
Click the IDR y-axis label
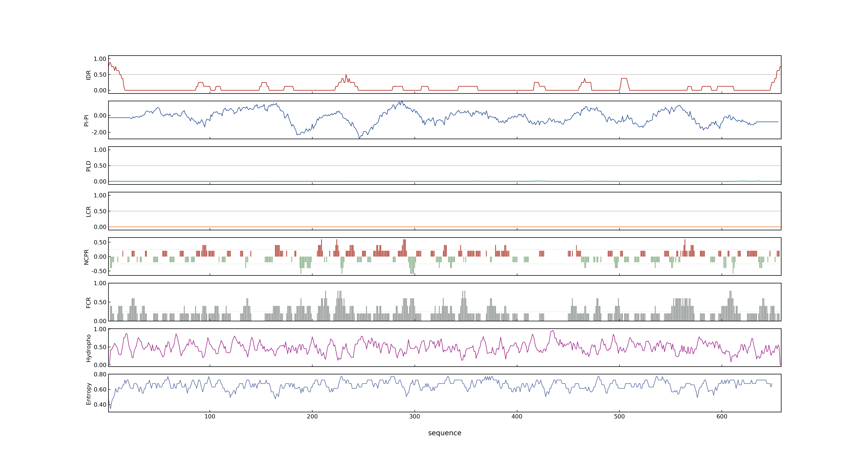click(88, 75)
